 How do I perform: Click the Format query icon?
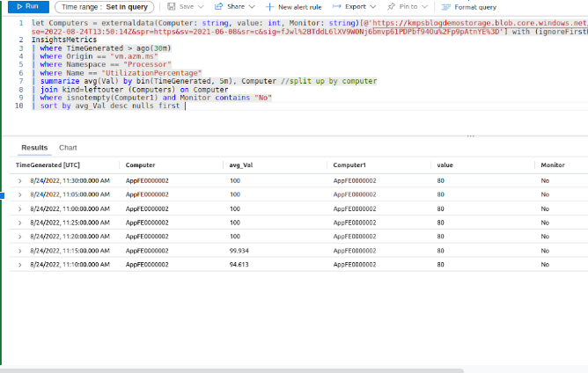point(446,7)
